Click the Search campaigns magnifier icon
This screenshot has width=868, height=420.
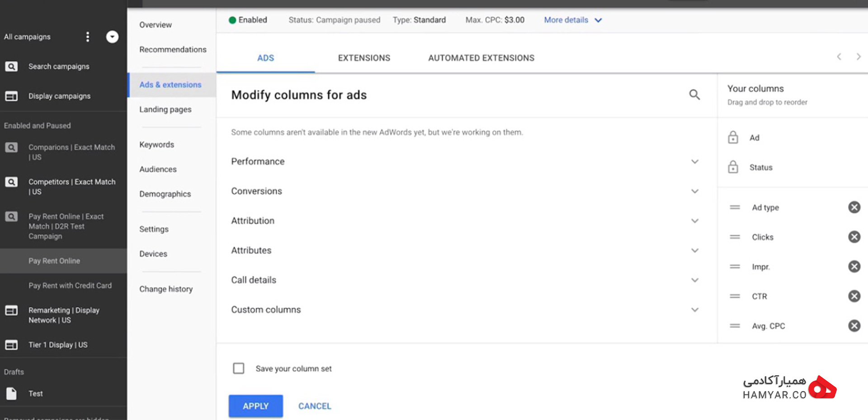coord(11,67)
